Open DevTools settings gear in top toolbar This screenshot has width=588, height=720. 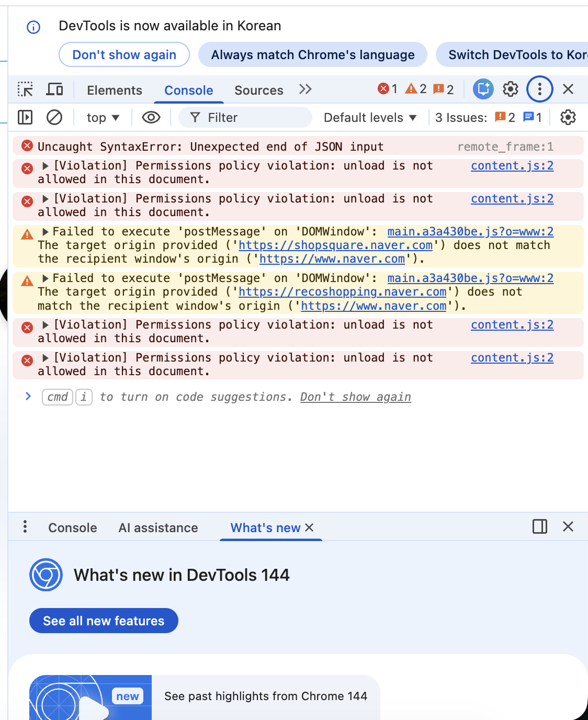click(511, 89)
